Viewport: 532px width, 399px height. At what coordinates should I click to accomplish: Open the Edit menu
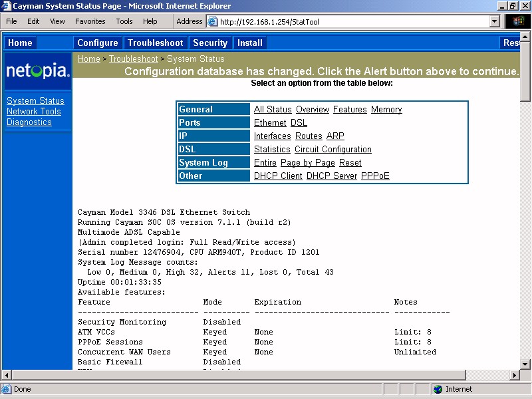[33, 21]
